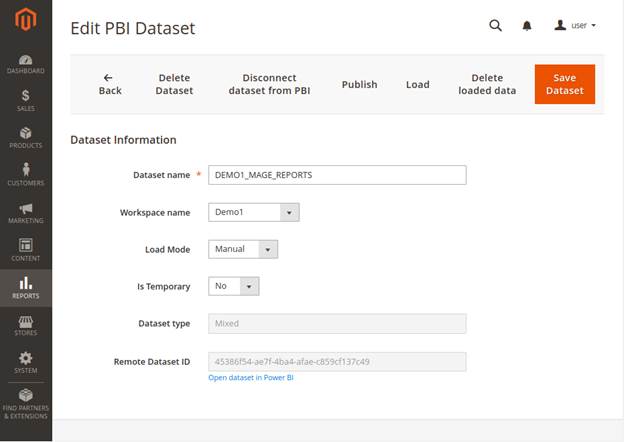Open the Reports sidebar menu
624x442 pixels.
[26, 288]
